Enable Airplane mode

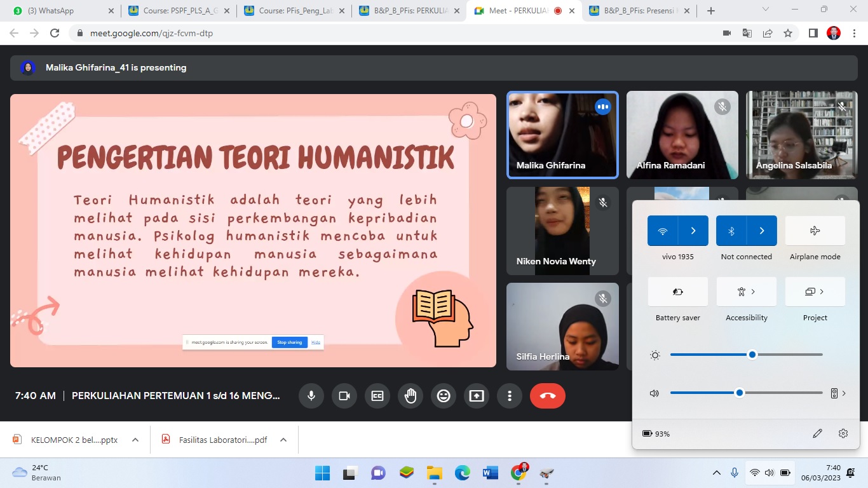coord(815,231)
